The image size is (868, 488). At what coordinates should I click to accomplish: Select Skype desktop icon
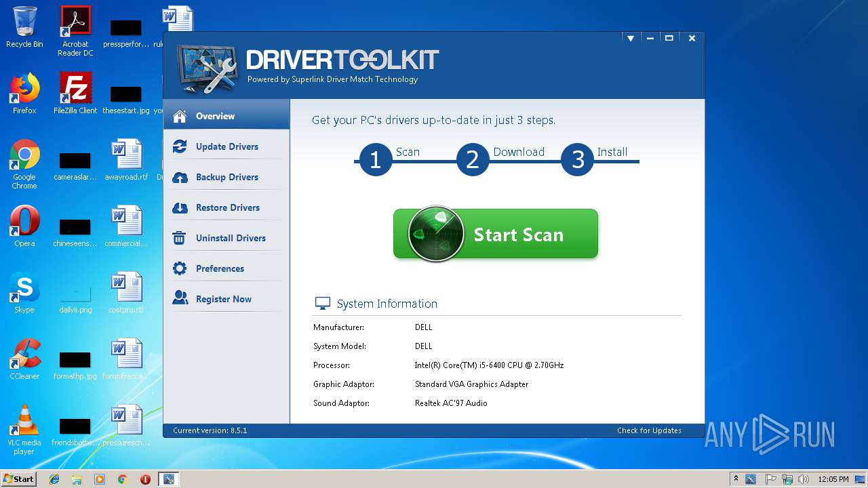click(24, 293)
